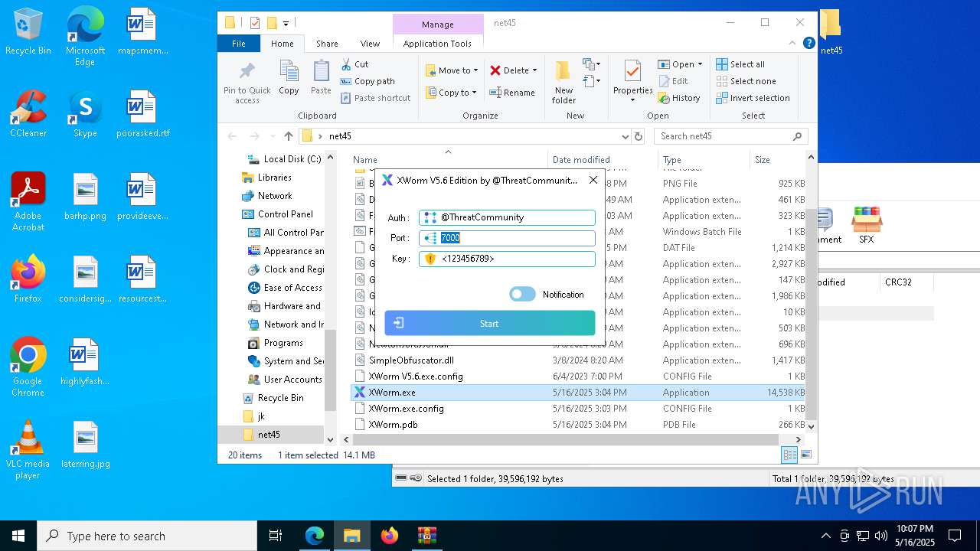Click Select all in ribbon
This screenshot has width=980, height=551.
click(740, 64)
